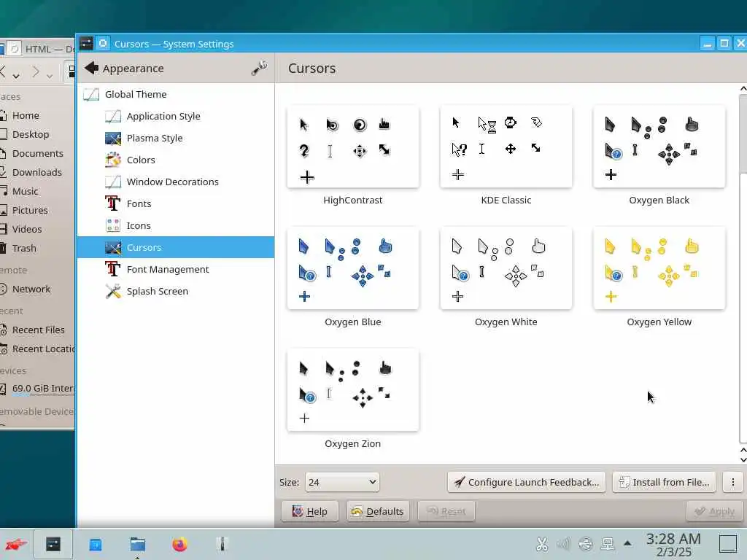
Task: Expand hidden system tray icons arrow
Action: [x=628, y=543]
